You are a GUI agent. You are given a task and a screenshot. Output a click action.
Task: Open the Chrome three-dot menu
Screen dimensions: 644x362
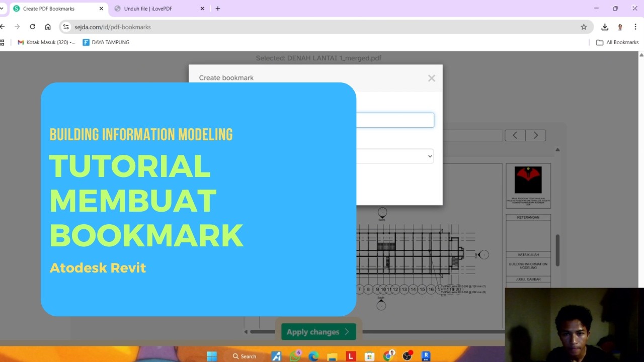click(x=636, y=27)
